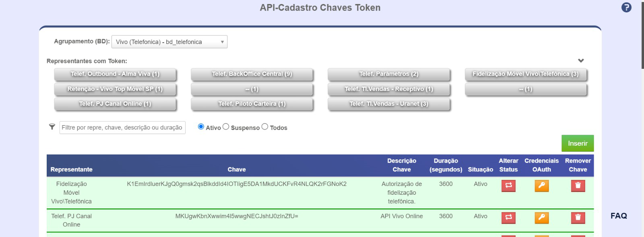Focus the filter search text field
Screen dimensions: 644x237
(122, 128)
